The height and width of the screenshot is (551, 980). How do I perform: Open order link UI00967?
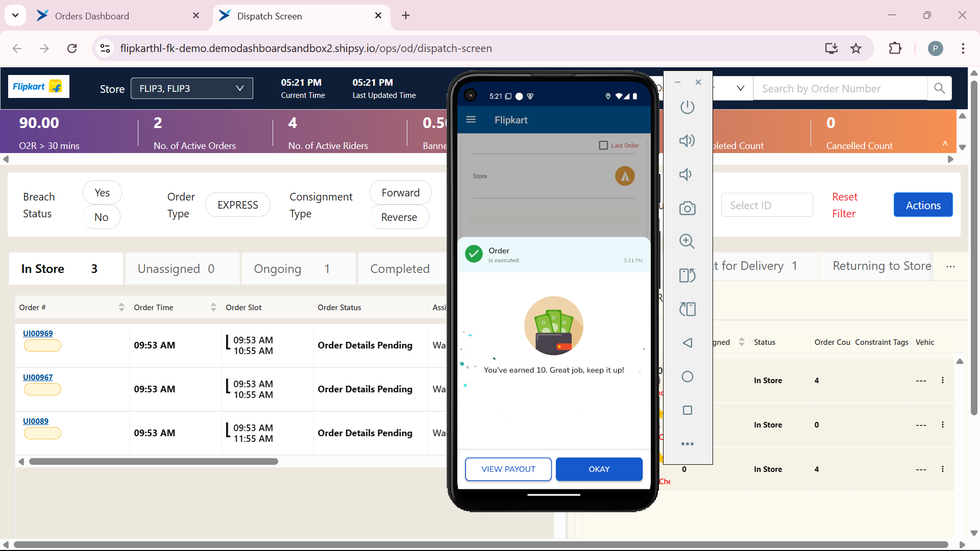38,377
